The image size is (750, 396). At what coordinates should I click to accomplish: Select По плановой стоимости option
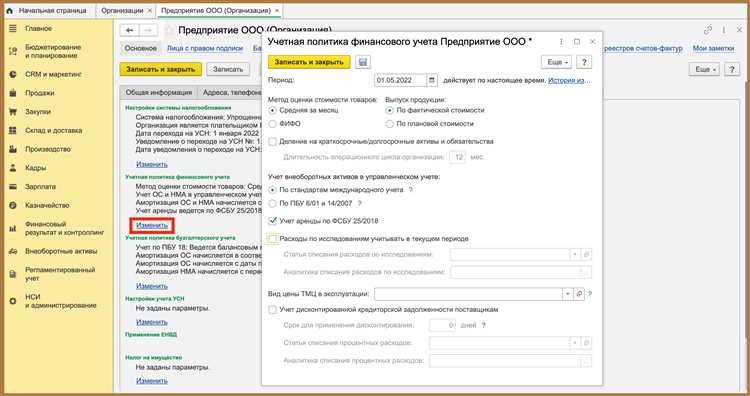point(389,124)
